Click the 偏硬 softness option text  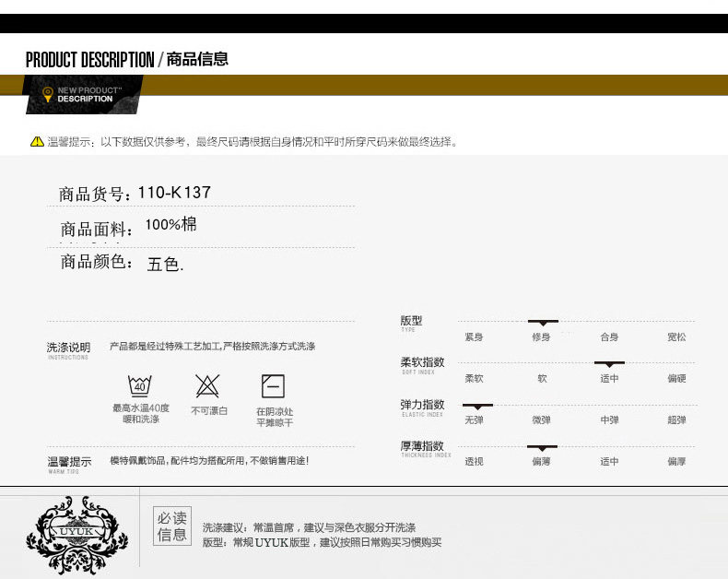tap(676, 378)
